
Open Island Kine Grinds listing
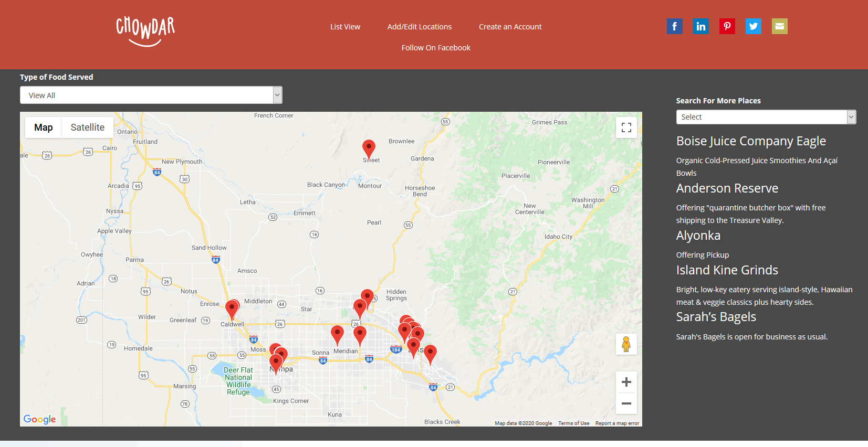tap(727, 270)
